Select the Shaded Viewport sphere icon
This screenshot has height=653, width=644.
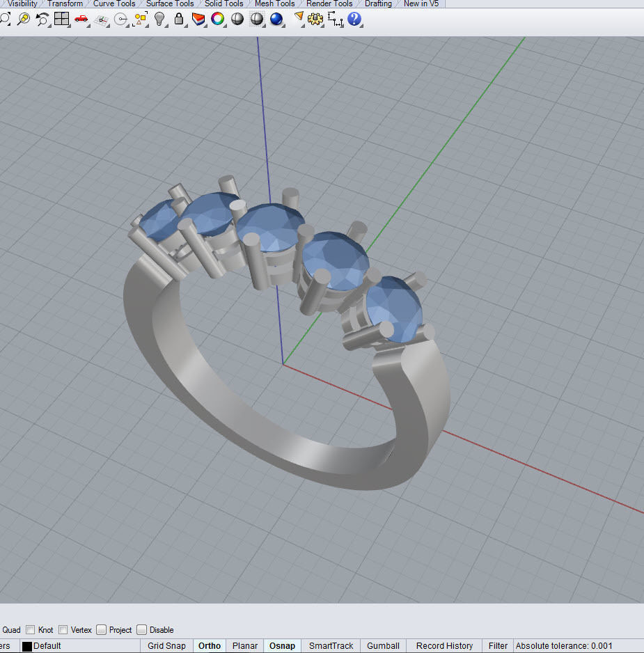(x=237, y=19)
